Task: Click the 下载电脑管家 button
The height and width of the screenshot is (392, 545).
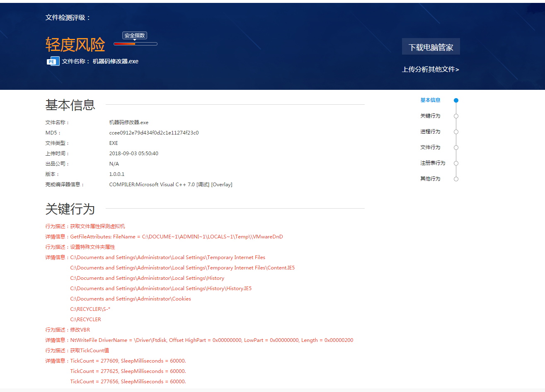Action: click(431, 47)
